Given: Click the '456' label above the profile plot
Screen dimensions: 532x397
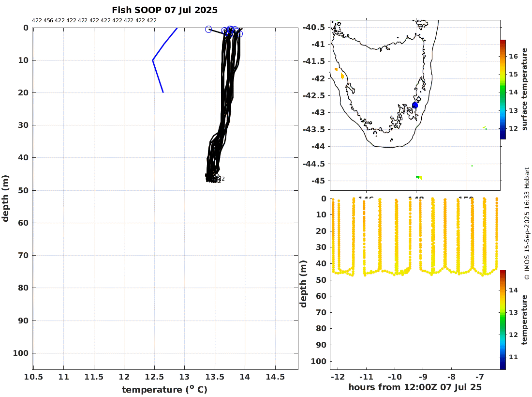Looking at the screenshot, I should 48,20.
